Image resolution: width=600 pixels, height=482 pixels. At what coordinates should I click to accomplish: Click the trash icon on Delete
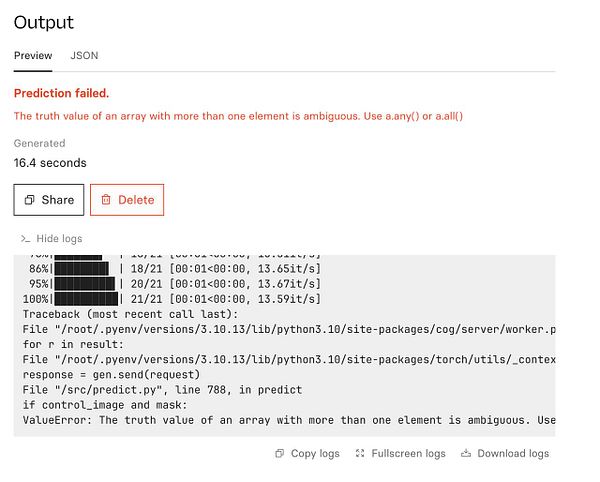pyautogui.click(x=106, y=200)
